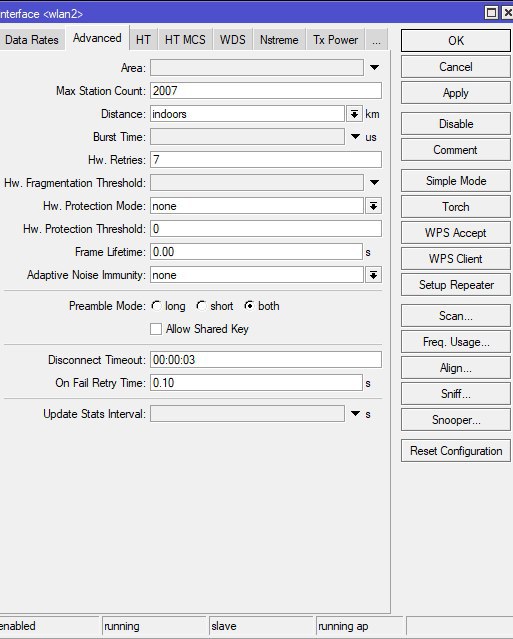Click the Distance value field showing indoors

[247, 114]
